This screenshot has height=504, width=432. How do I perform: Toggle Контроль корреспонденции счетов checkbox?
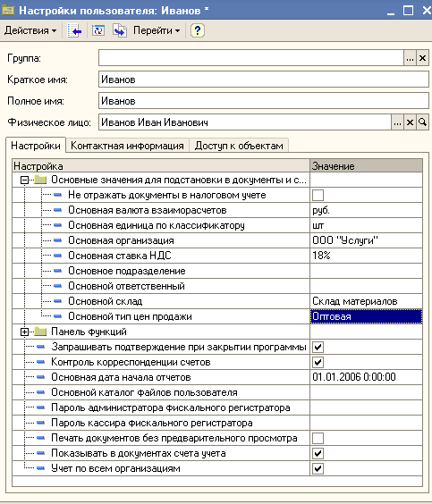[x=318, y=362]
